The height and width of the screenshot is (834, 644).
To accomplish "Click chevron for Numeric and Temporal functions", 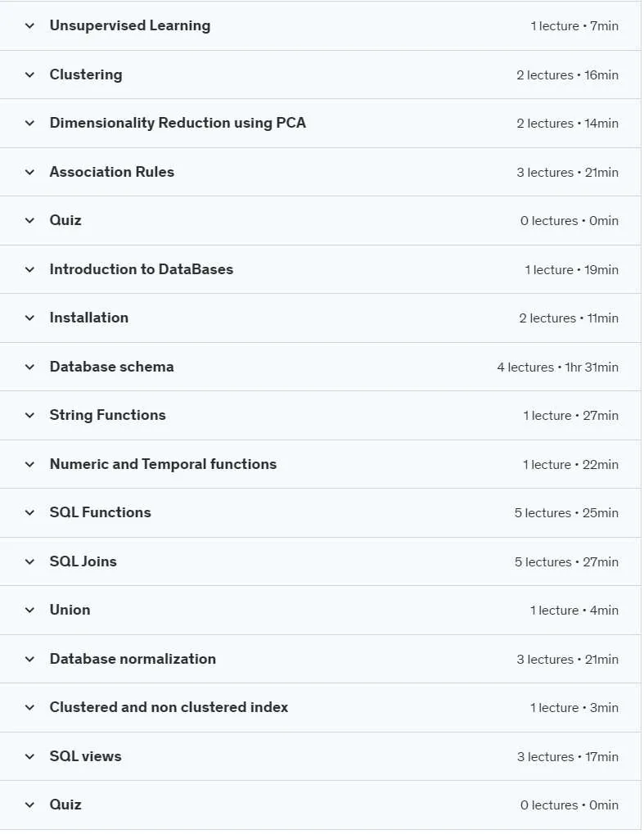I will point(29,464).
